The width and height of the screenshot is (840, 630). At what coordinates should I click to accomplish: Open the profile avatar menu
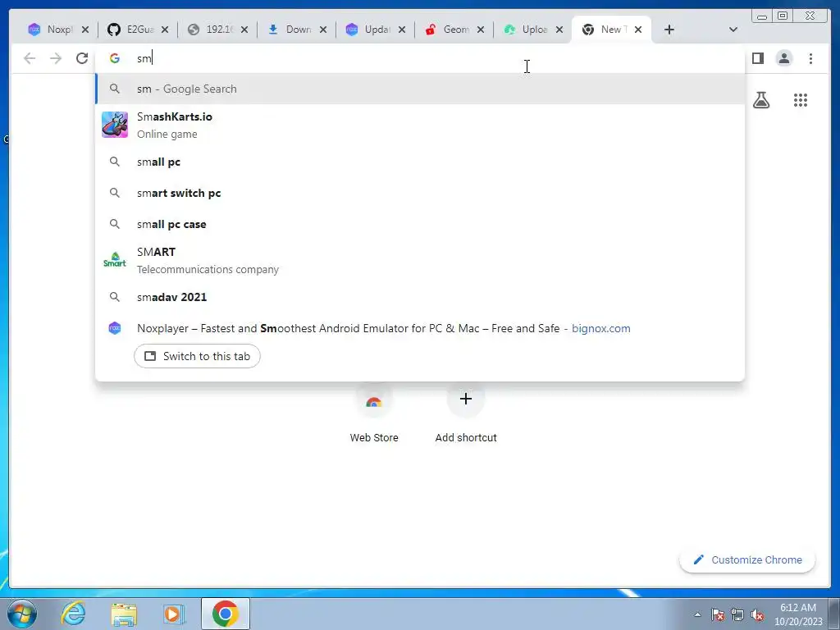pos(783,58)
